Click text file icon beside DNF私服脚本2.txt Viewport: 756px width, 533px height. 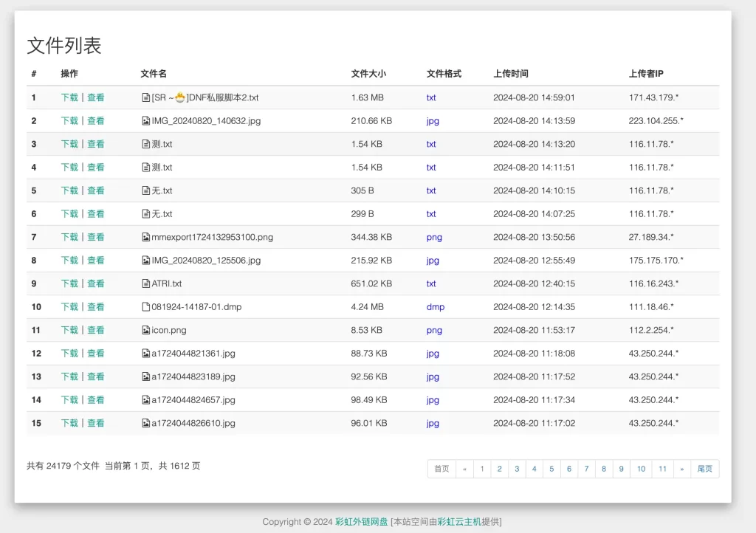click(145, 97)
